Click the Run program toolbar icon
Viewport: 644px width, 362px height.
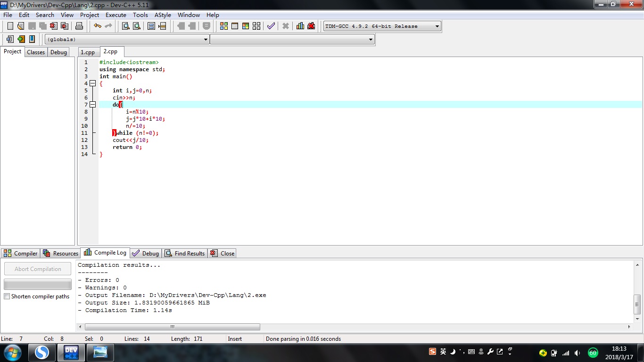[x=235, y=26]
